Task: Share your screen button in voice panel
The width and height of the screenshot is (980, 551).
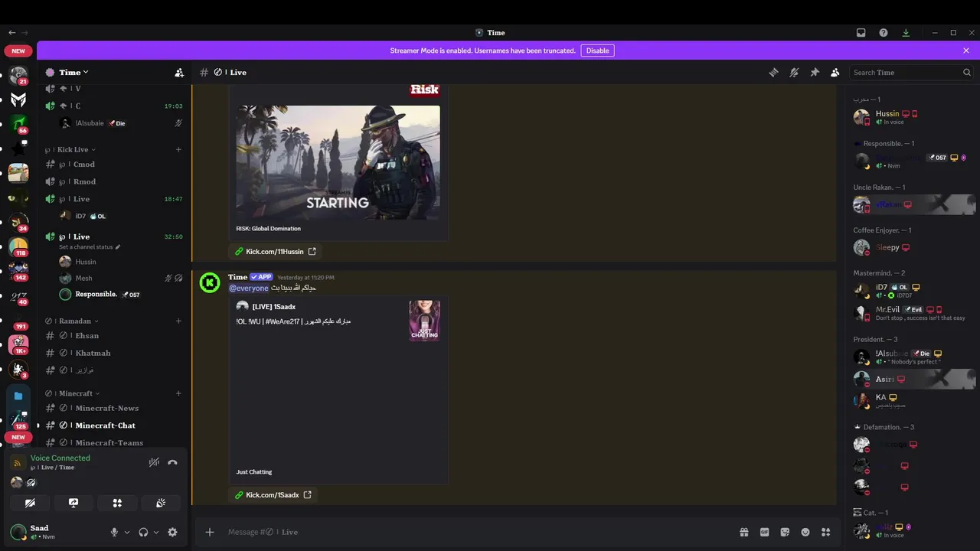Action: click(x=73, y=503)
